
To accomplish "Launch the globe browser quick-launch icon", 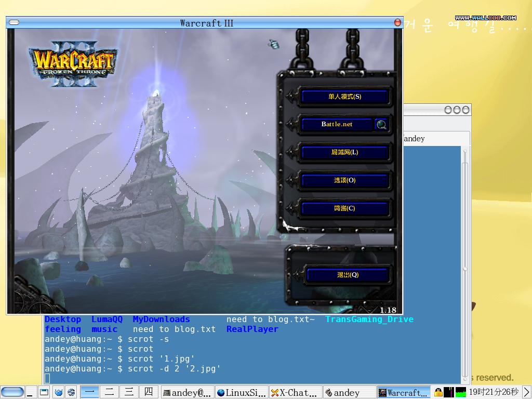I will pyautogui.click(x=71, y=393).
